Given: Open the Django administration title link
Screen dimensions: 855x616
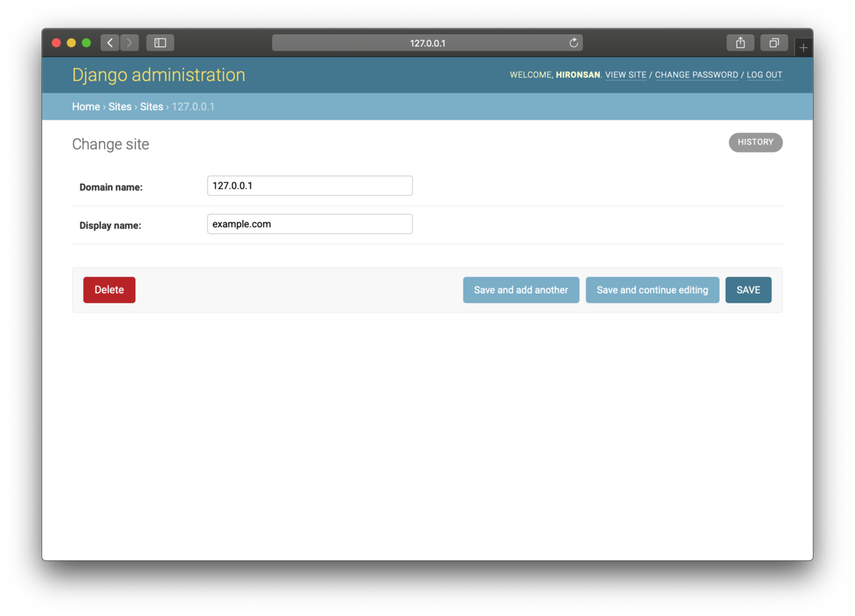Looking at the screenshot, I should tap(158, 75).
